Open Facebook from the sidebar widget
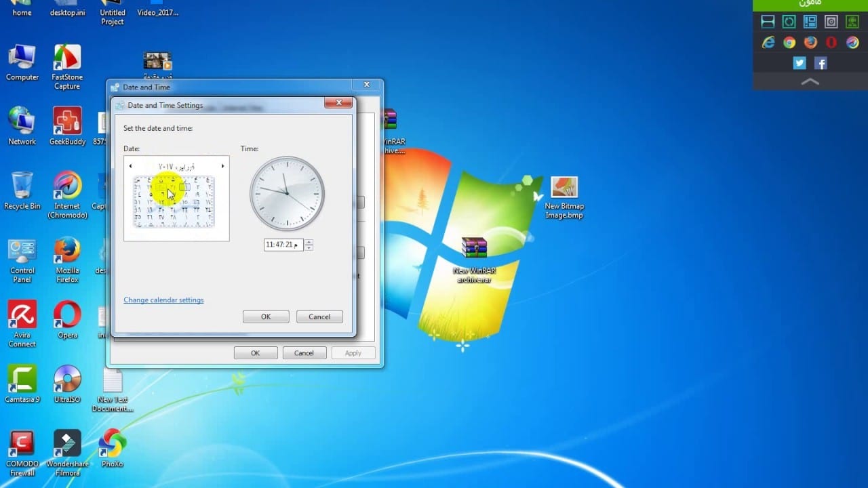 pyautogui.click(x=821, y=63)
